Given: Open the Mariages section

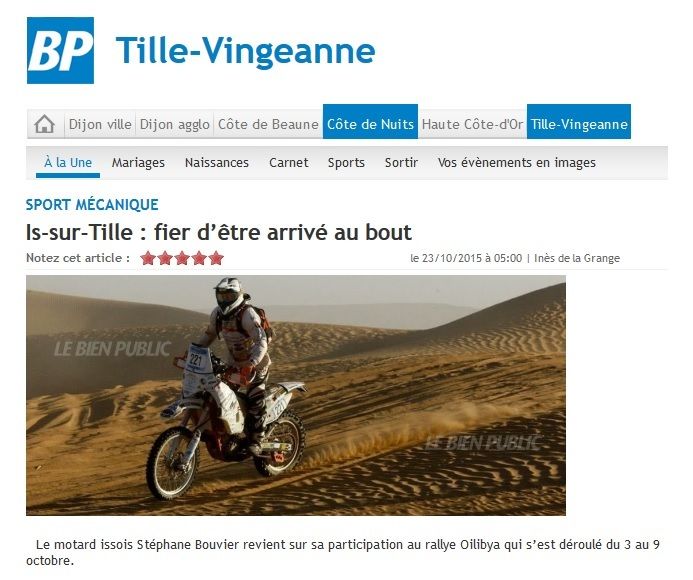Looking at the screenshot, I should (x=138, y=163).
